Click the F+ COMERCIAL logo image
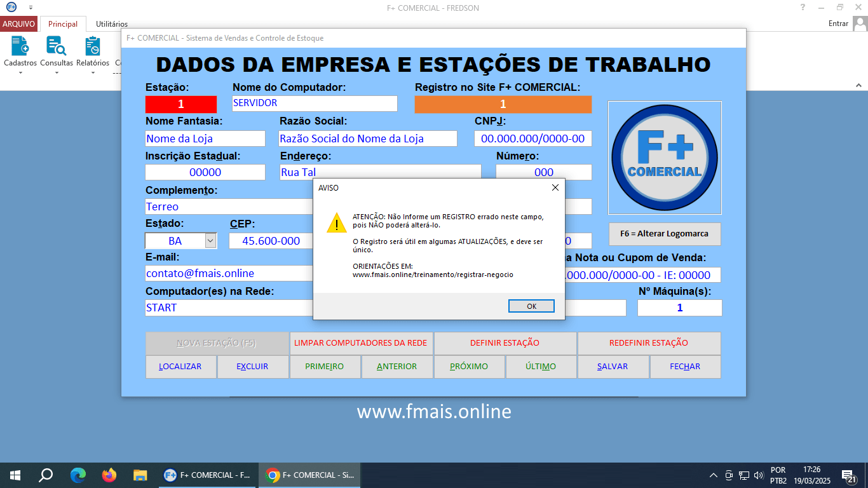Screen dimensions: 868x488 665,158
